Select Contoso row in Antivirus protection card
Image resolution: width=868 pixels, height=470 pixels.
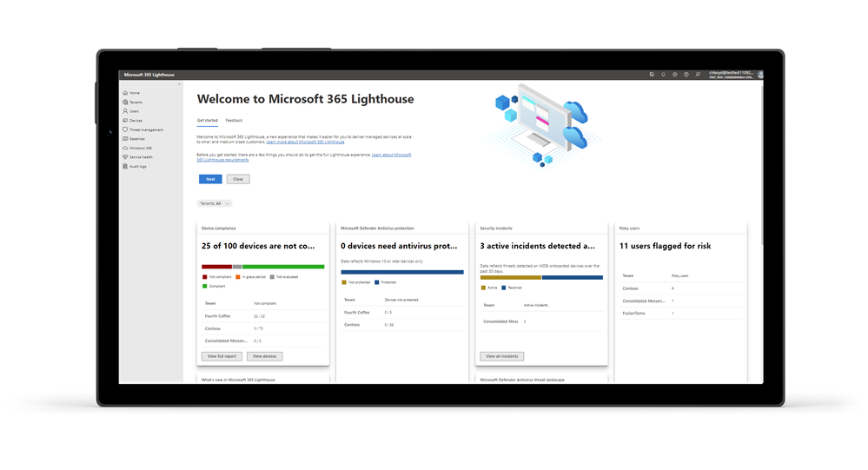402,325
